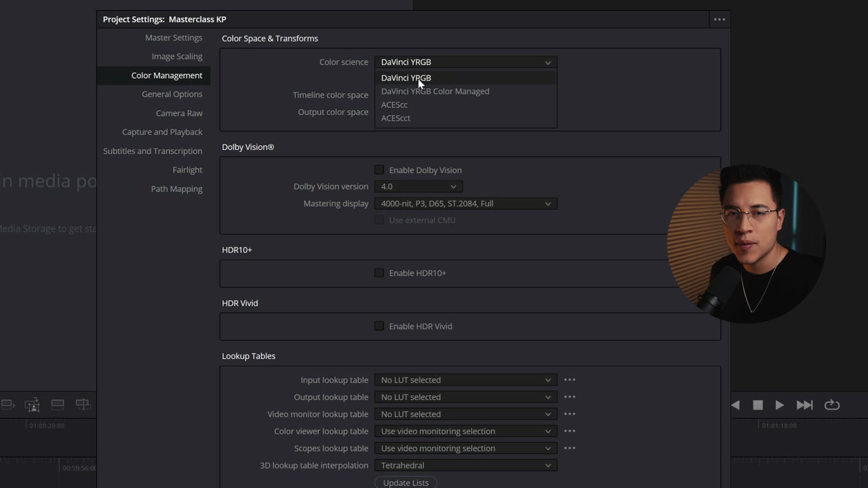This screenshot has height=488, width=868.
Task: Open the Mastering display dropdown
Action: (466, 203)
